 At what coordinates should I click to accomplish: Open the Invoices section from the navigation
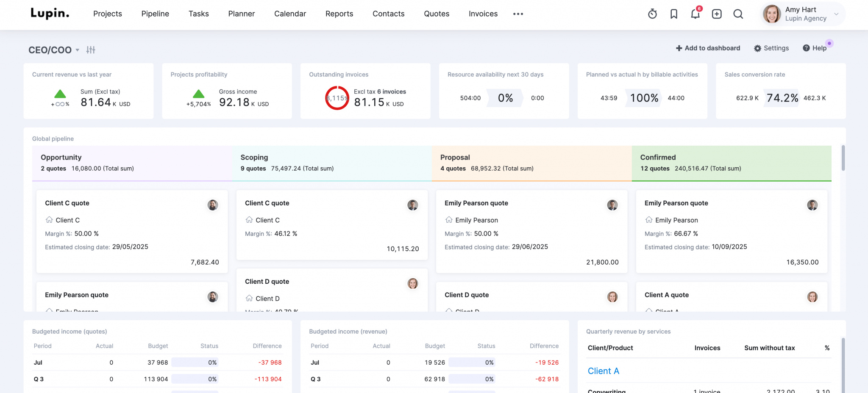(483, 14)
